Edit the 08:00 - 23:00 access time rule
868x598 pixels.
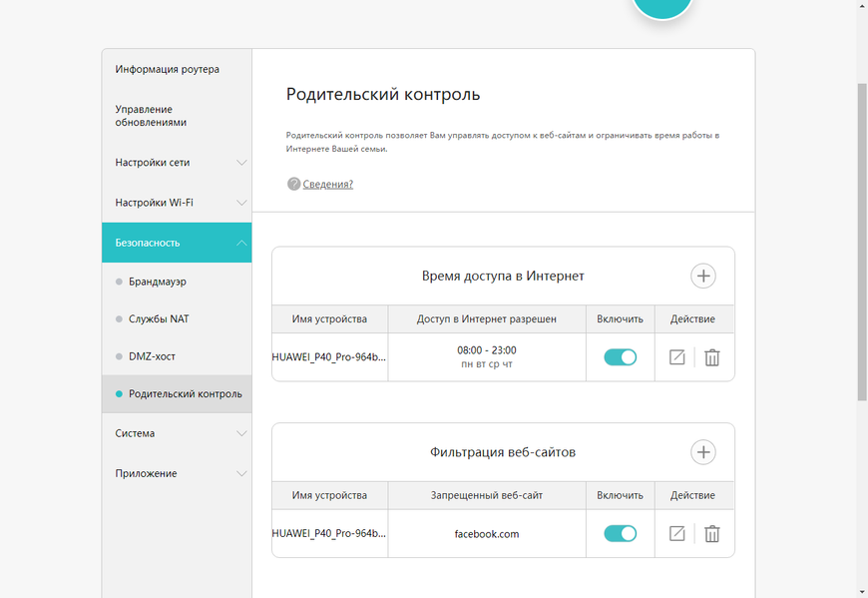point(677,357)
